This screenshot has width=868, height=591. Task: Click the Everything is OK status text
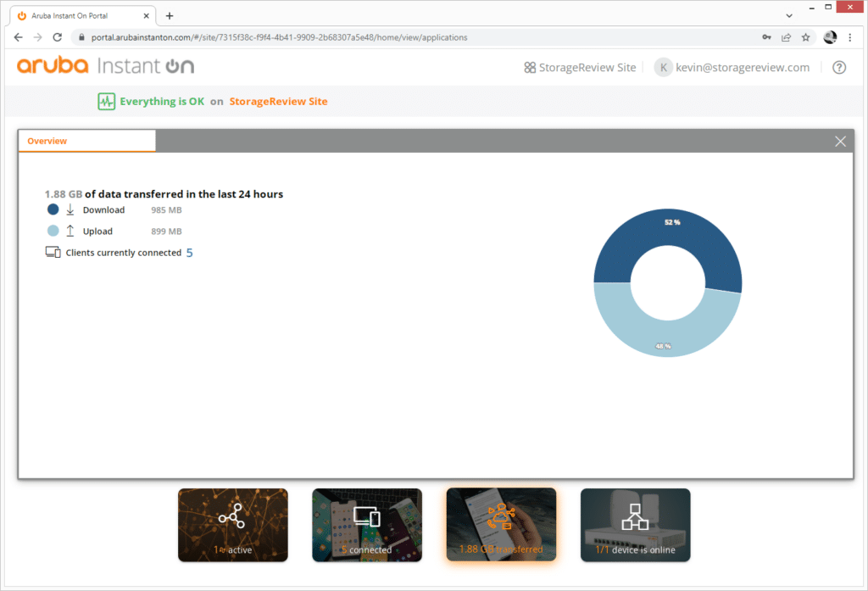click(x=162, y=102)
